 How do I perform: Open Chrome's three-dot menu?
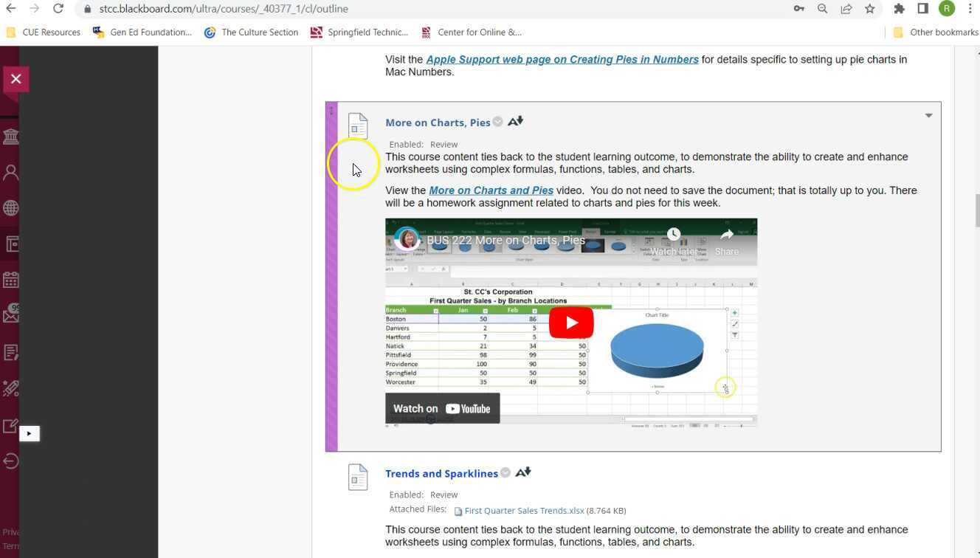click(970, 9)
